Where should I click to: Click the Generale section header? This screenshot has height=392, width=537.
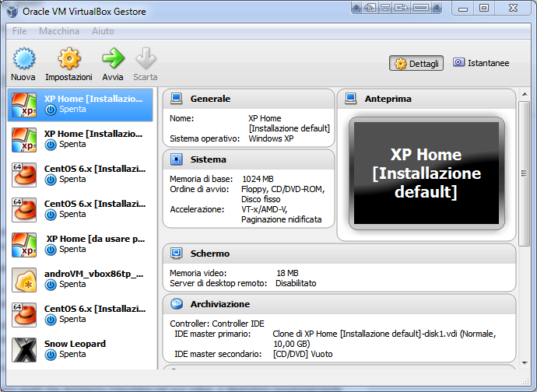(248, 99)
